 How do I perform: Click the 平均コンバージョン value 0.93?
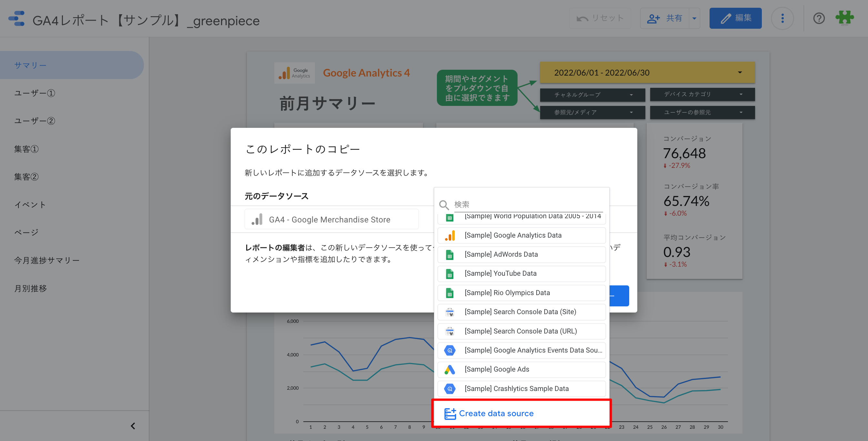coord(677,252)
